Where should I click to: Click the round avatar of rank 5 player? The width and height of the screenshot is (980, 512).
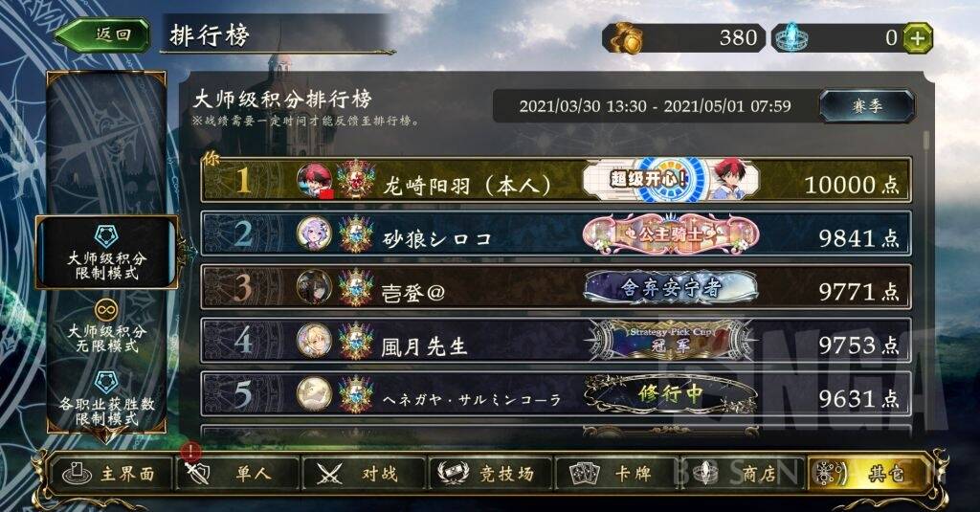click(314, 394)
